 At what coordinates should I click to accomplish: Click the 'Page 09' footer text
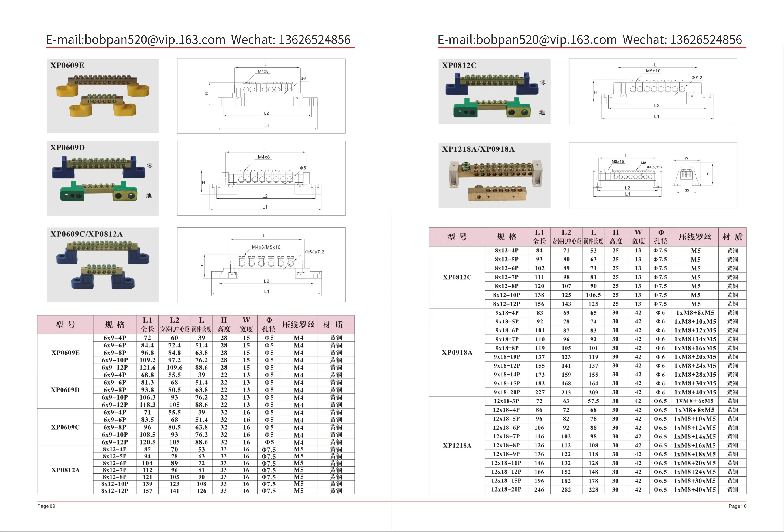click(x=46, y=506)
